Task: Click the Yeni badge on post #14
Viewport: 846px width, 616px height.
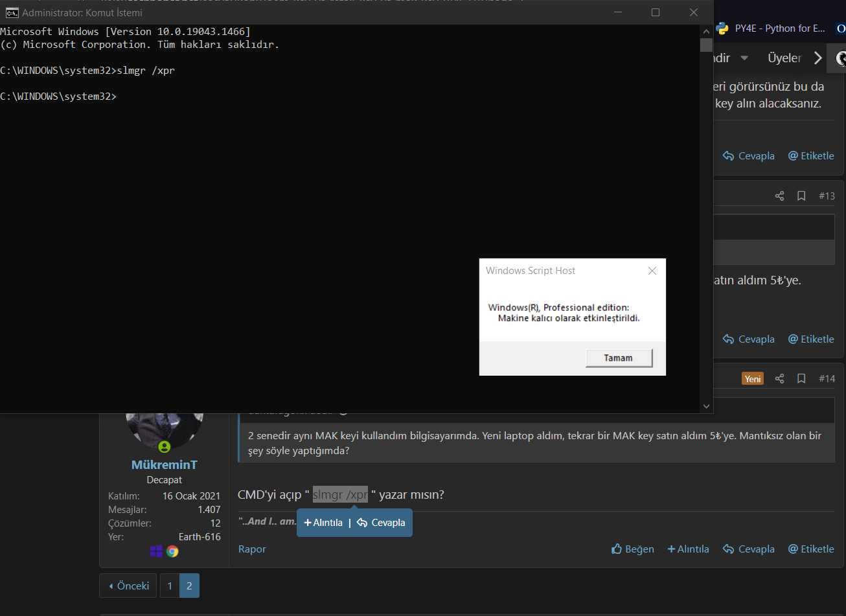Action: (753, 379)
